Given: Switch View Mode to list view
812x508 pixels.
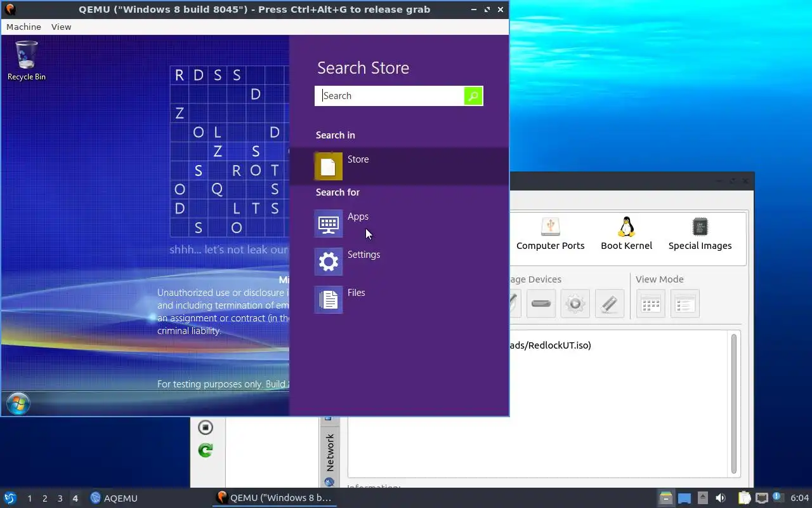Looking at the screenshot, I should 684,304.
